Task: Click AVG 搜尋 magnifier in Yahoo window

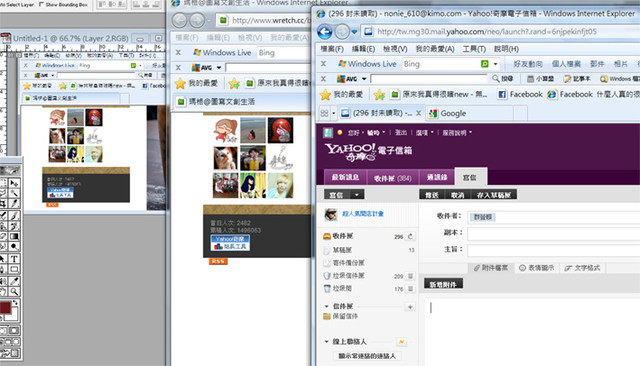Action: pos(502,78)
